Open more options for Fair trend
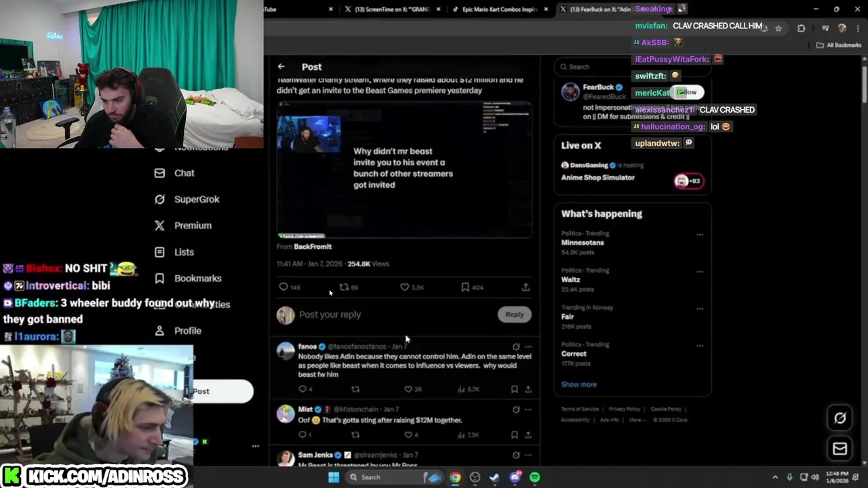 [700, 308]
